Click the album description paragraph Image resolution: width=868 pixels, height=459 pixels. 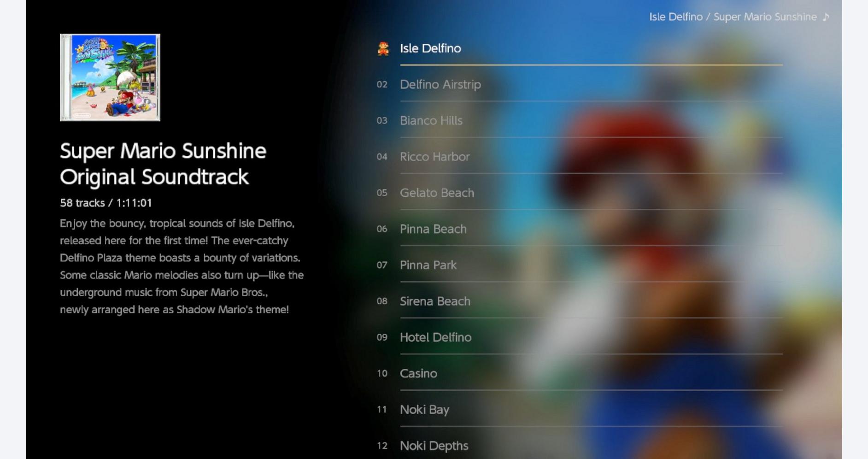click(182, 266)
